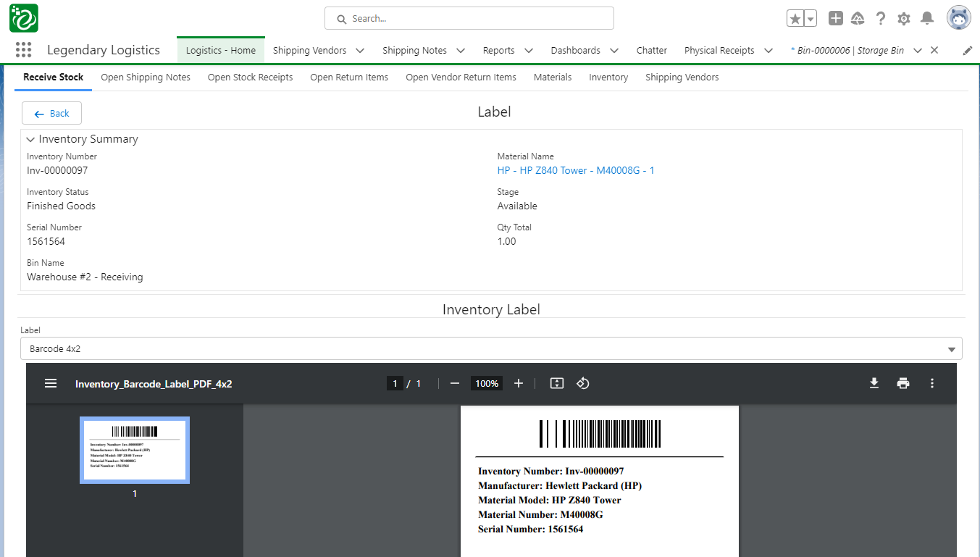Viewport: 980px width, 557px height.
Task: Click the Serial Number value 1561564
Action: [x=46, y=241]
